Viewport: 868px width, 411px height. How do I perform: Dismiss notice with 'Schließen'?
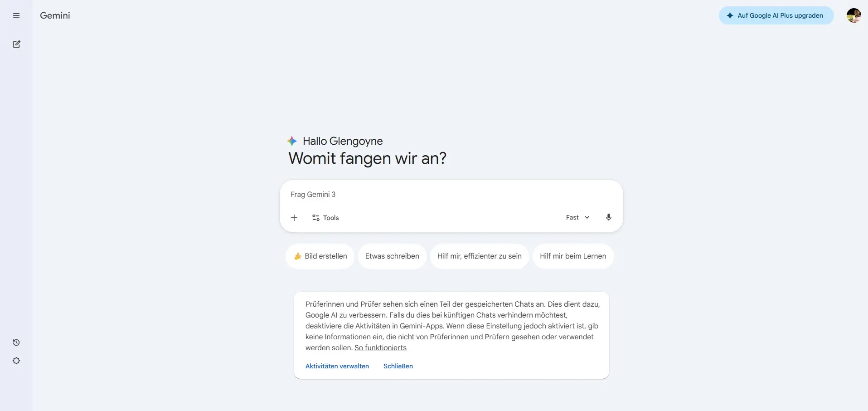(398, 366)
